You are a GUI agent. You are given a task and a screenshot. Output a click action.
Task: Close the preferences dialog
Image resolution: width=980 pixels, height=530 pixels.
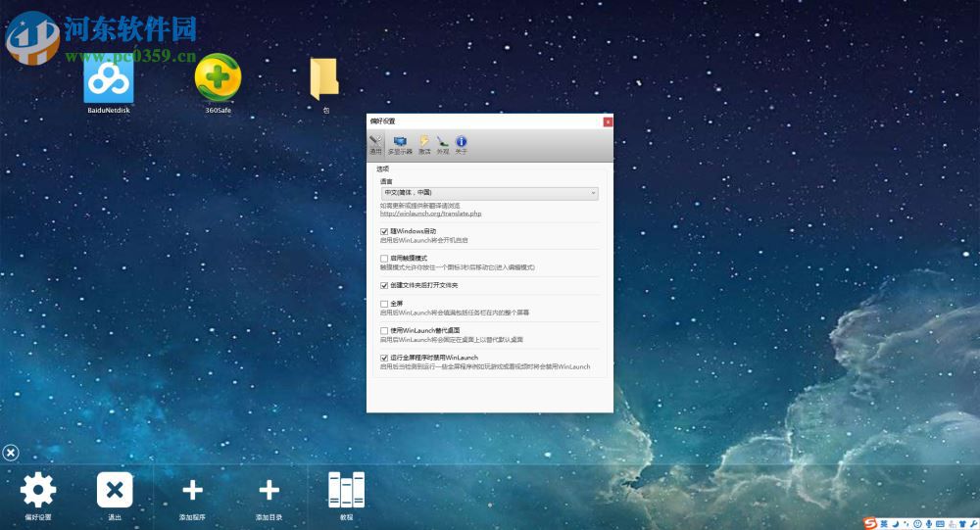[608, 121]
